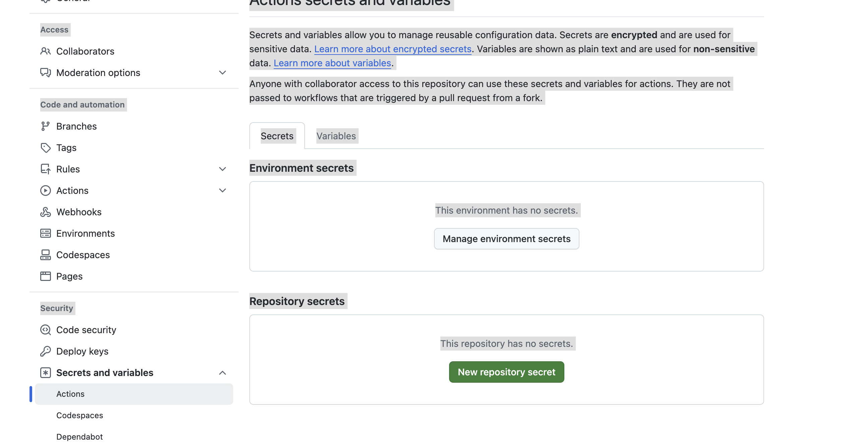Click the Deploy keys key icon
Image resolution: width=868 pixels, height=448 pixels.
[x=46, y=351]
